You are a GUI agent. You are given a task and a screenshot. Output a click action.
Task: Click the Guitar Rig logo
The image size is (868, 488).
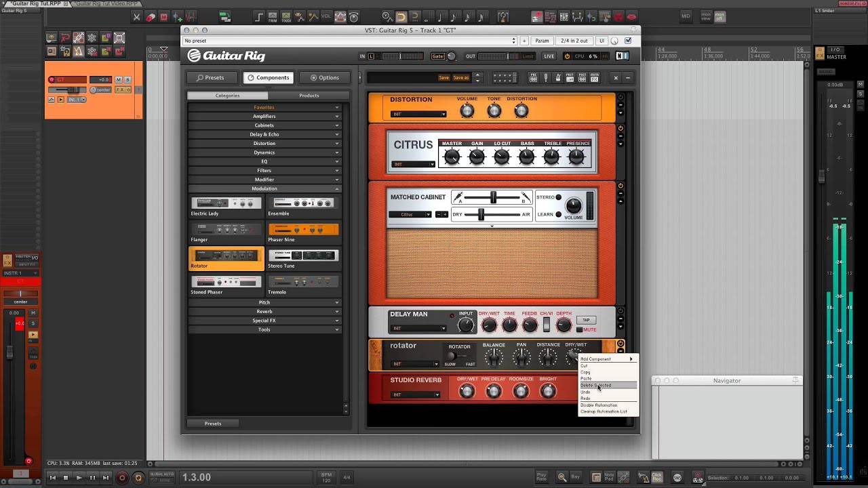tap(226, 56)
